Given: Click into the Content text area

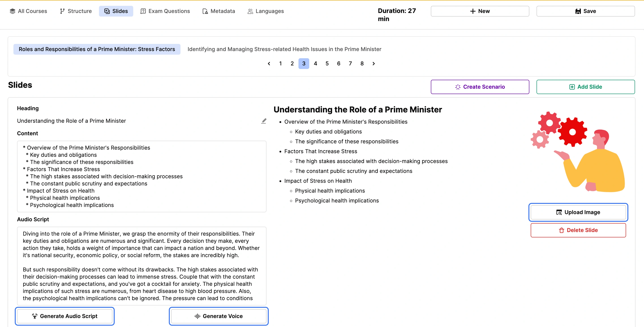Looking at the screenshot, I should tap(142, 176).
